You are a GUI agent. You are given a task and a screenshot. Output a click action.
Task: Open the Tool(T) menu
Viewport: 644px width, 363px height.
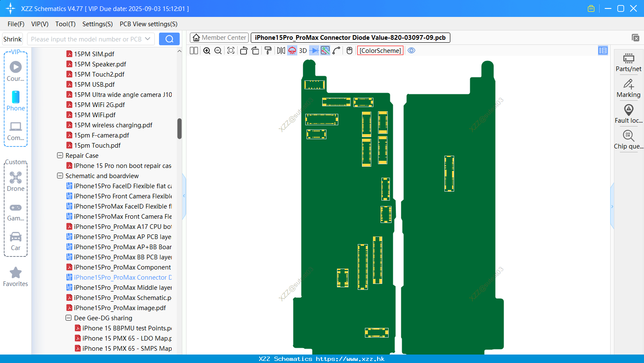coord(66,24)
